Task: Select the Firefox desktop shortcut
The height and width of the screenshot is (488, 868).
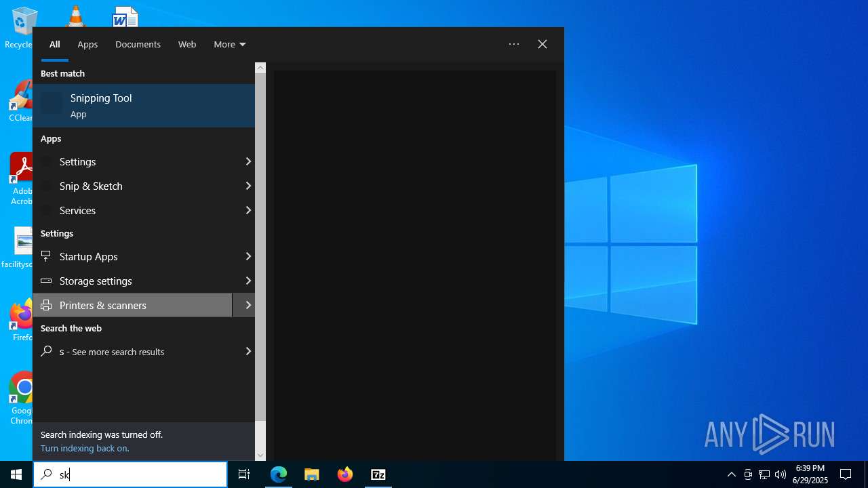Action: point(21,320)
